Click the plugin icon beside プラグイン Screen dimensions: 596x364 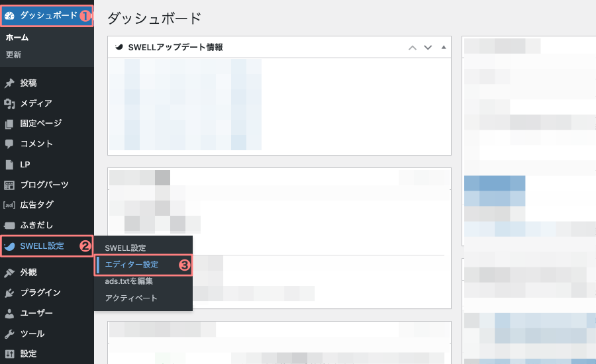(x=9, y=293)
